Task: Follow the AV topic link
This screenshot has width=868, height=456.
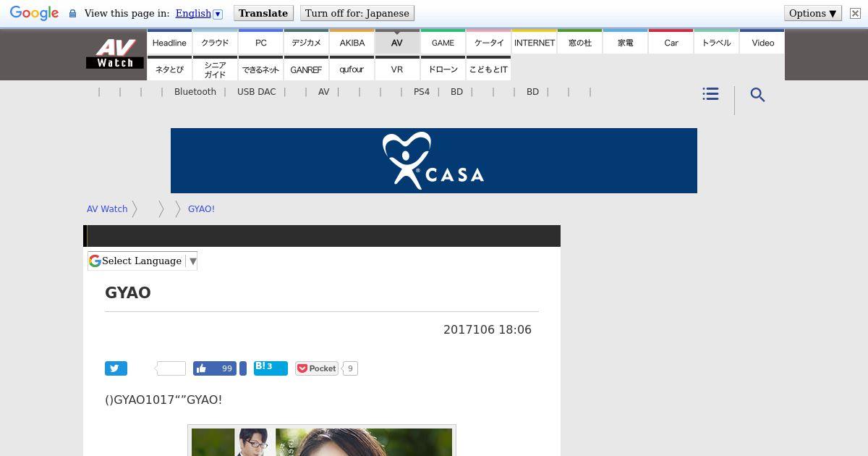Action: 324,92
